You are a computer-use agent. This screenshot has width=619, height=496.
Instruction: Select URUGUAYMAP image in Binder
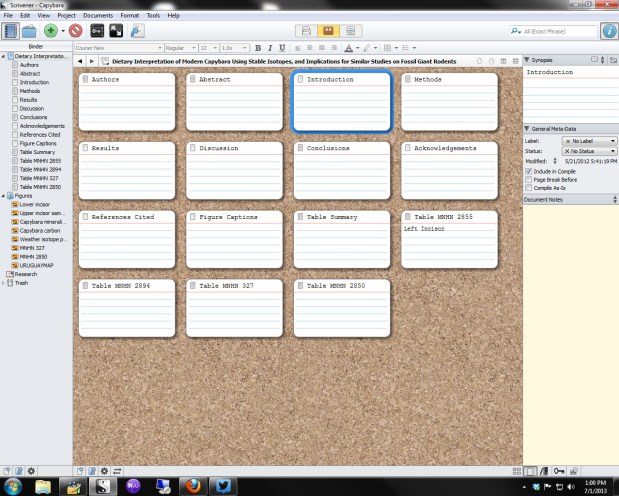36,265
